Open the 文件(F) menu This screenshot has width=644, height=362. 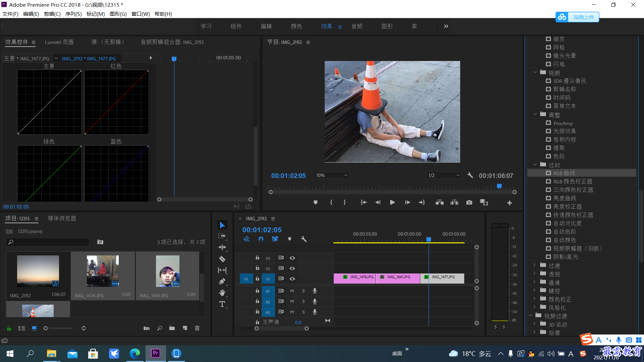[x=10, y=14]
